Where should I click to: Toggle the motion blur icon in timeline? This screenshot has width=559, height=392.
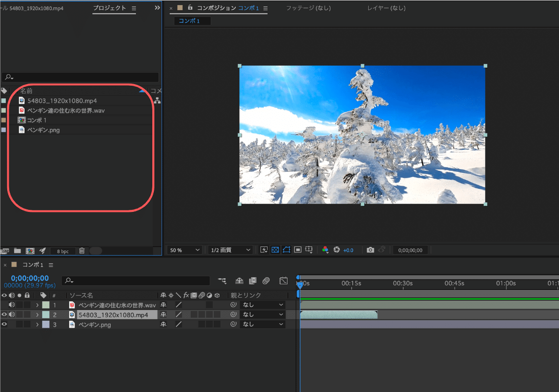266,281
